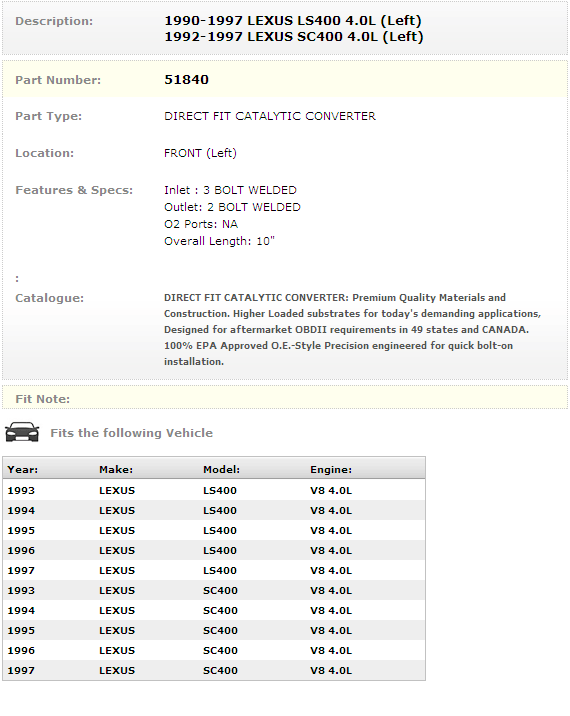Click the 1992-1997 LEXUS SC400 description line
Viewport: 570px width, 716px height.
[x=294, y=37]
